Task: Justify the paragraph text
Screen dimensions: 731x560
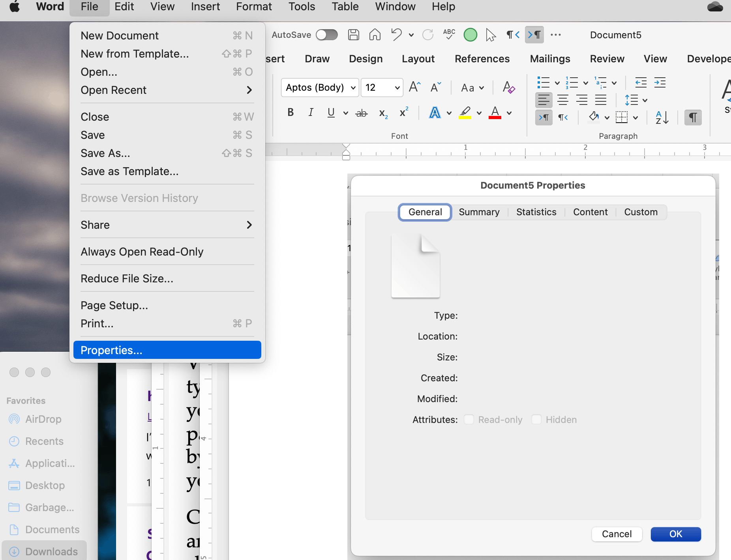Action: [x=600, y=100]
